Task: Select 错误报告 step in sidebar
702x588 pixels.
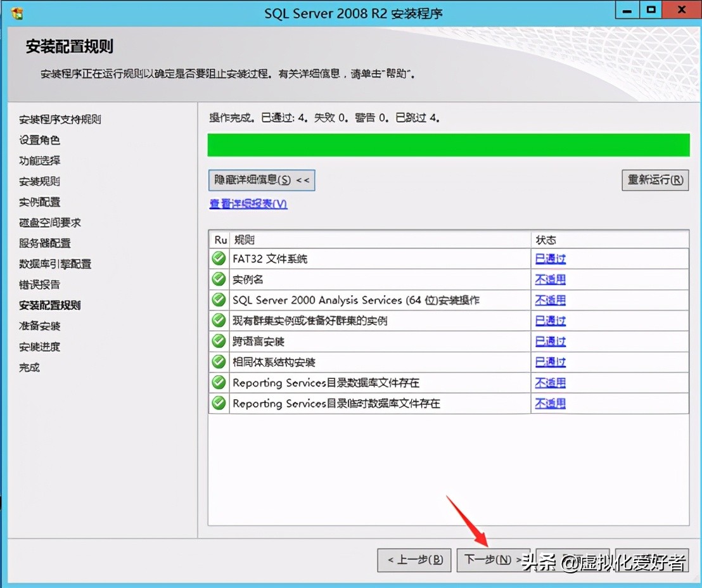Action: 39,284
